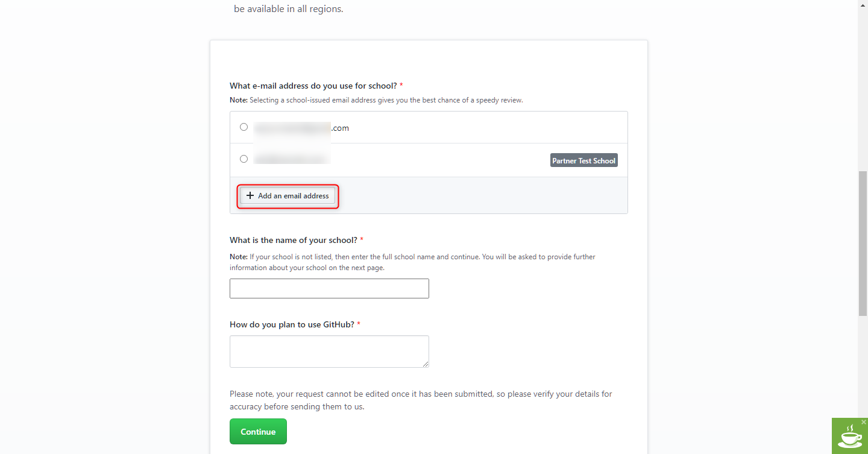Click the 'How do you plan to use GitHub?' label
Screen dimensions: 868x454
pyautogui.click(x=292, y=324)
